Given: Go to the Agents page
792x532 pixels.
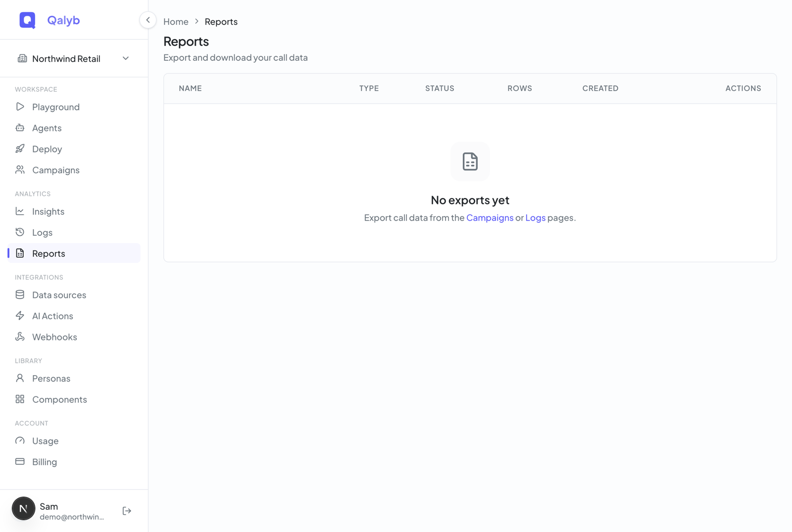Looking at the screenshot, I should tap(74, 128).
